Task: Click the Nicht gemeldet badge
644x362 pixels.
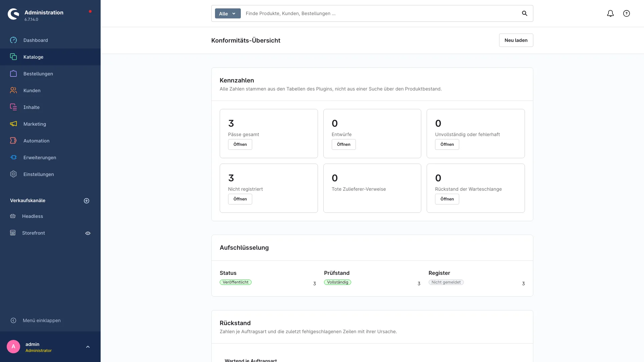Action: [x=446, y=282]
